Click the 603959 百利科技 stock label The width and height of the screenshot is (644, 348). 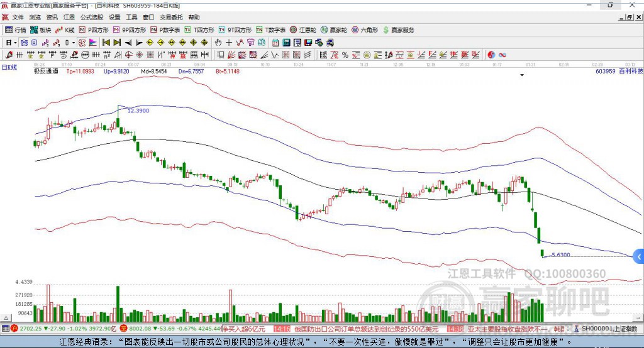click(x=619, y=71)
